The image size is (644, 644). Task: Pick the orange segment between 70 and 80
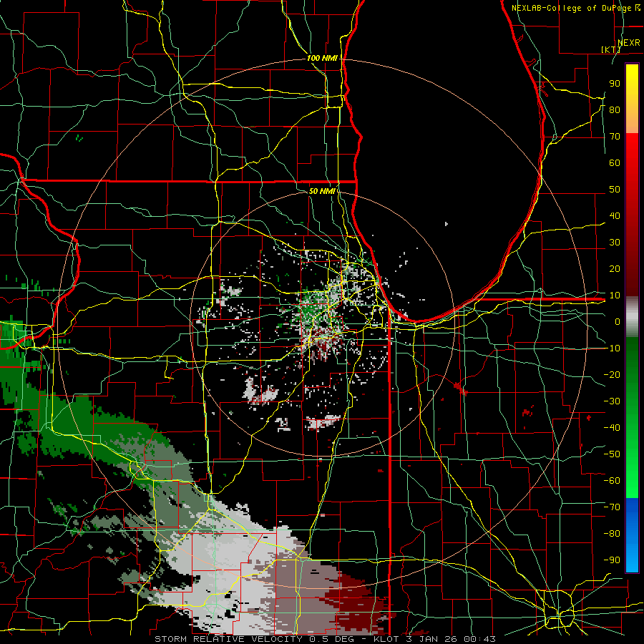pos(632,123)
